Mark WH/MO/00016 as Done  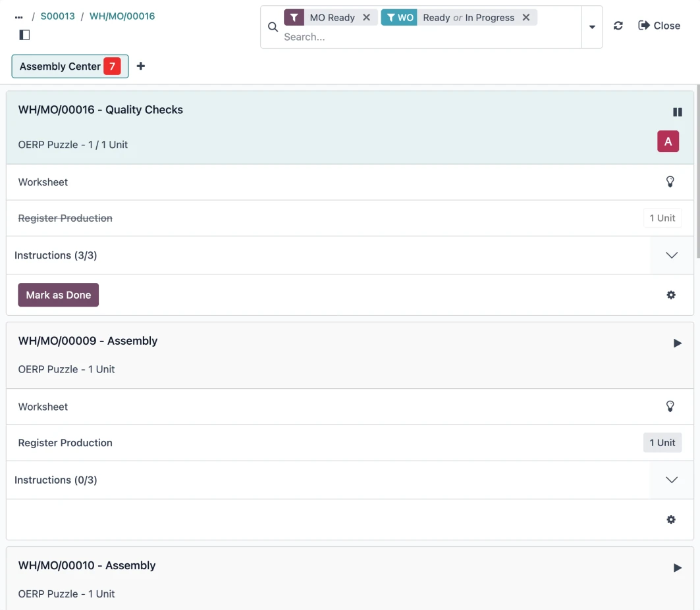coord(58,295)
